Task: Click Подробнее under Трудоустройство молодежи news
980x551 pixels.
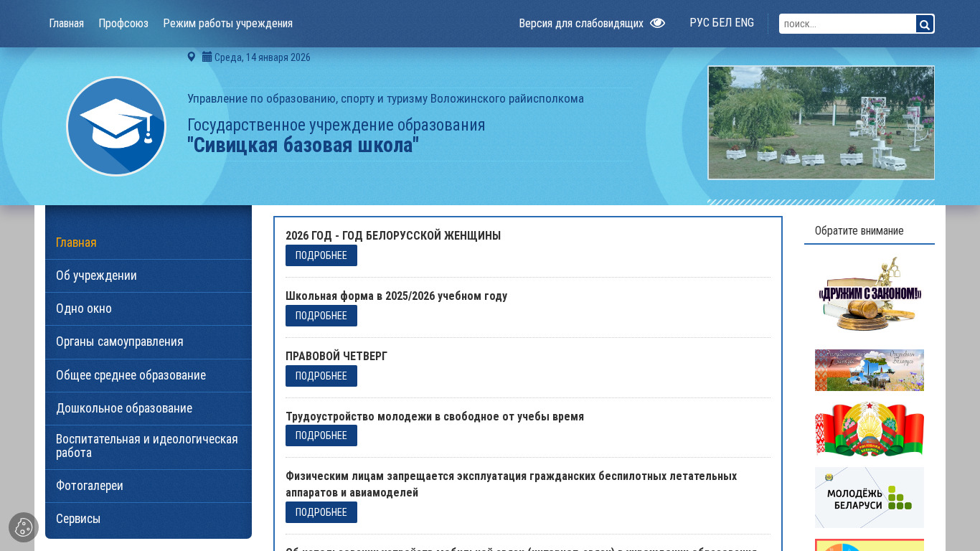Action: (321, 435)
